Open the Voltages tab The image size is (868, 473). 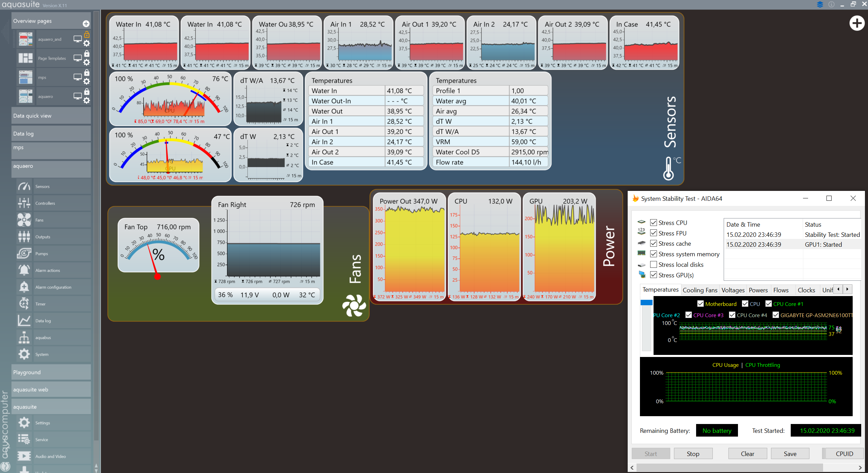point(733,290)
